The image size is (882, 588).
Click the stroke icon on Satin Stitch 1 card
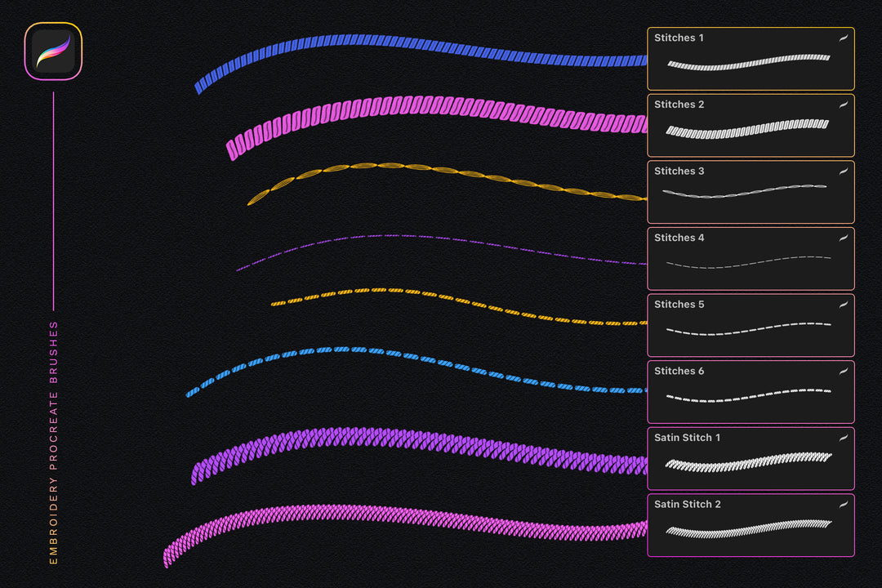[843, 438]
